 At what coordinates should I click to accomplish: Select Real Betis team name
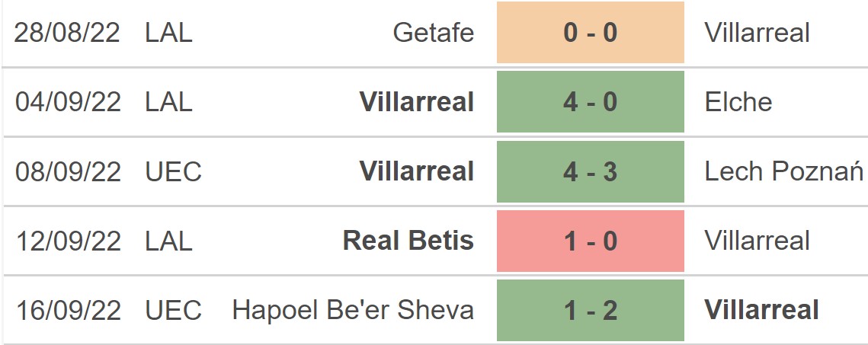(x=408, y=241)
